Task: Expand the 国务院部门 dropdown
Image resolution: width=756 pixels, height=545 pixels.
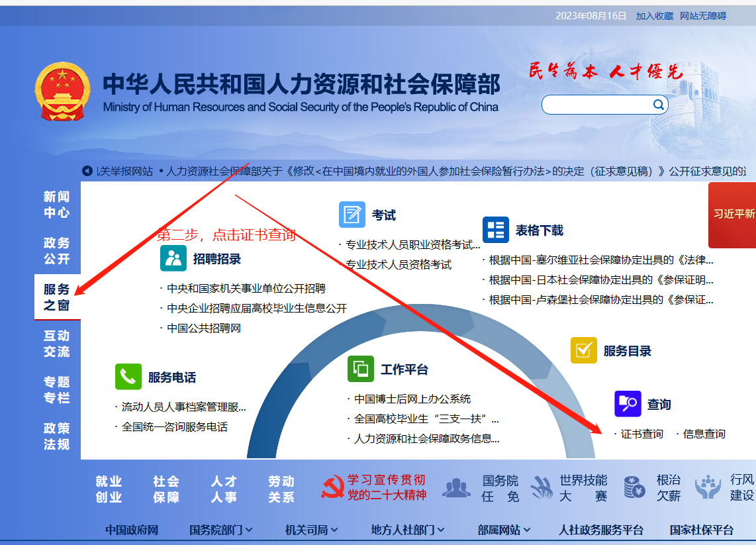Action: pyautogui.click(x=220, y=530)
